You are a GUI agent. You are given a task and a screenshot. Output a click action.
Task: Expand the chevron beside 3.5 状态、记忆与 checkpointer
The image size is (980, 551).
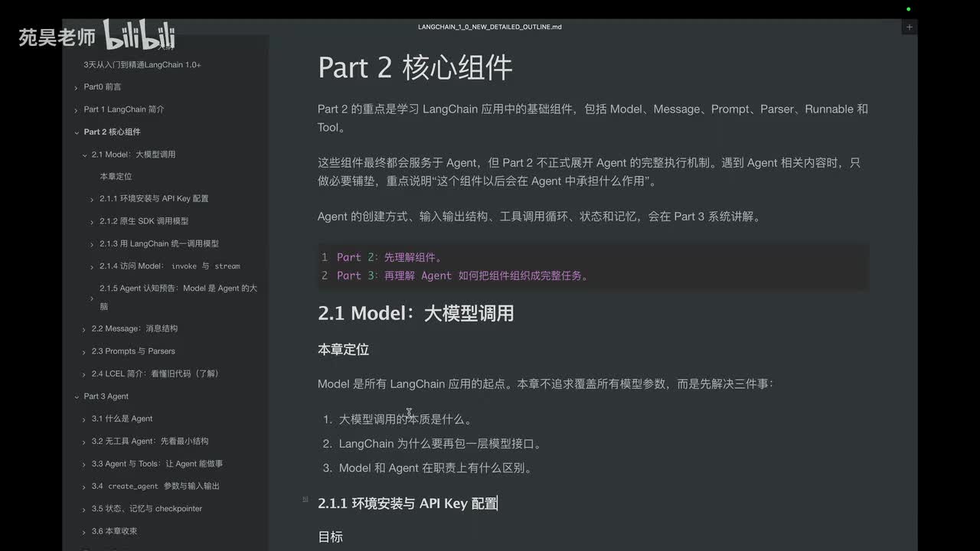pos(84,509)
